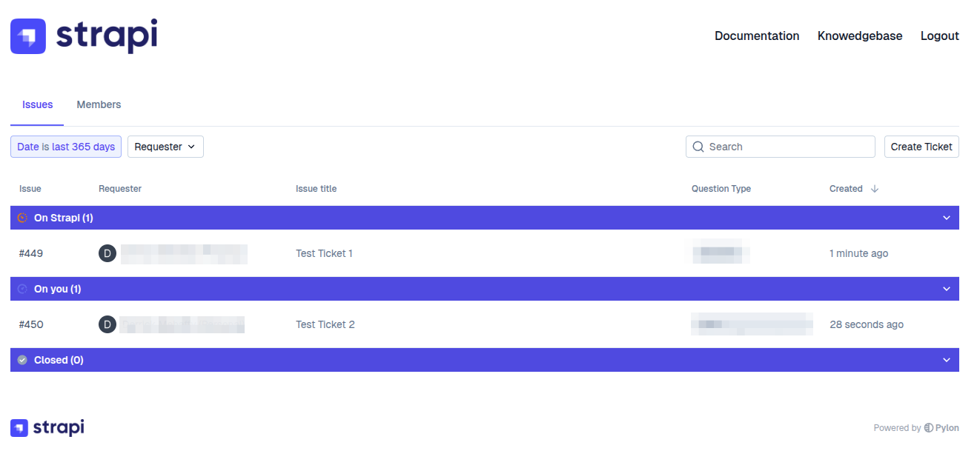Open the Documentation link
This screenshot has width=980, height=451.
[x=757, y=36]
